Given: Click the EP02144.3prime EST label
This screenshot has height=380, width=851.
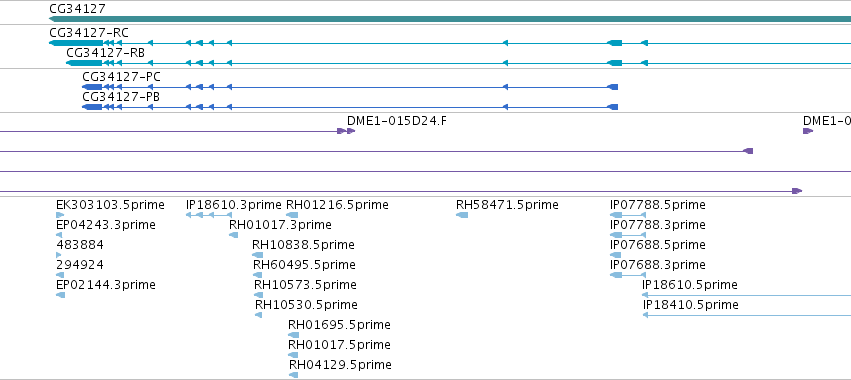Looking at the screenshot, I should coord(106,285).
